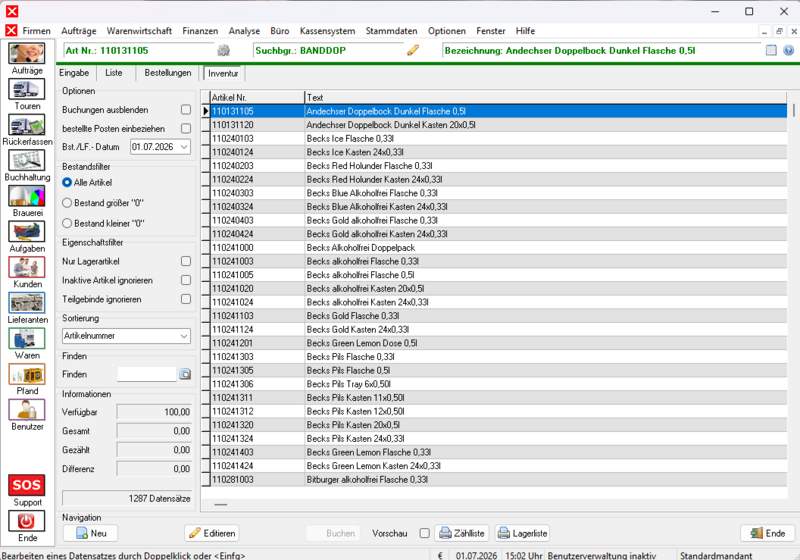This screenshot has width=800, height=560.
Task: Open the Finanzen menu
Action: point(200,31)
